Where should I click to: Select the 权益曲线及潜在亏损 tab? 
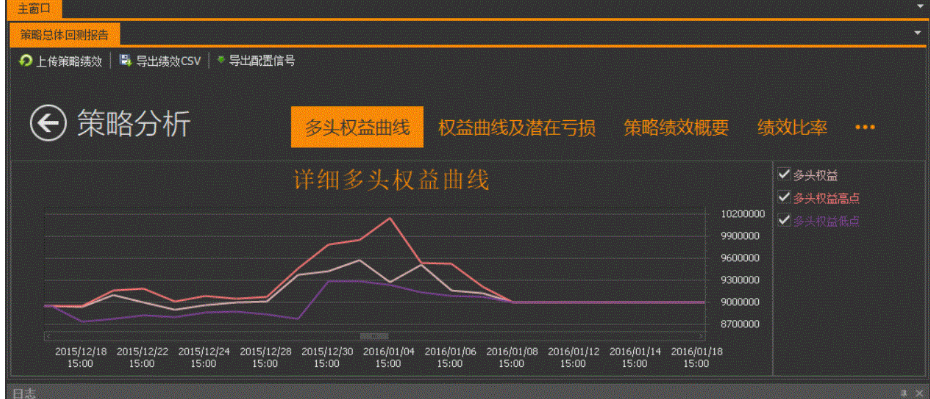click(517, 127)
